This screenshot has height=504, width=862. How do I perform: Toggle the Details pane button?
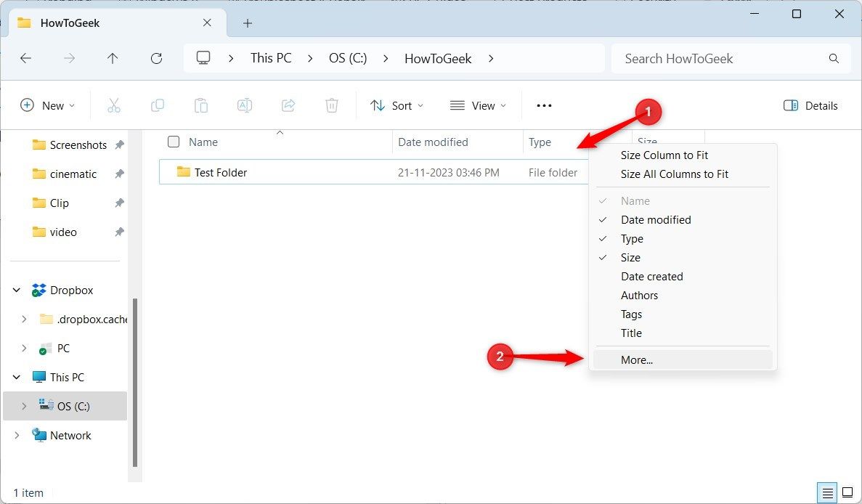pyautogui.click(x=810, y=105)
